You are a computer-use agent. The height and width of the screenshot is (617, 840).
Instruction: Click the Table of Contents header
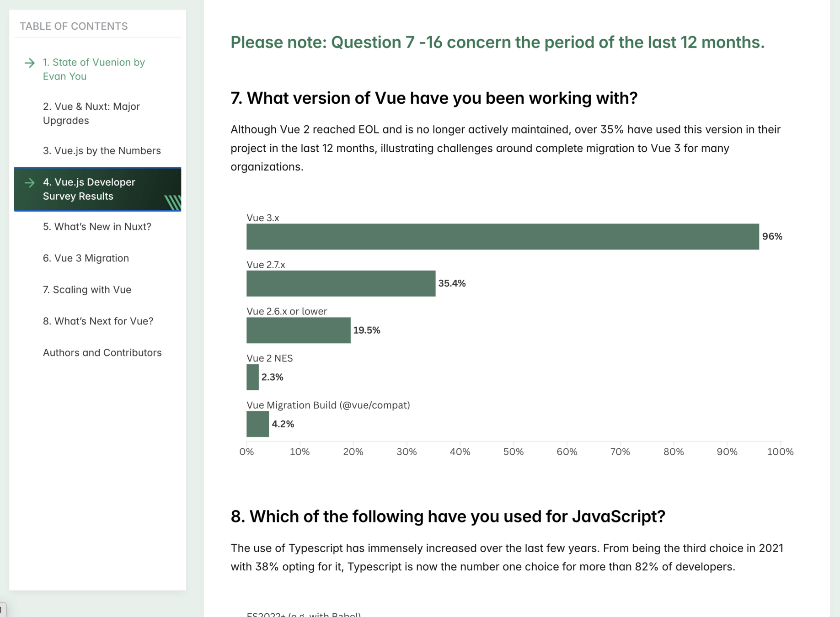pos(74,27)
